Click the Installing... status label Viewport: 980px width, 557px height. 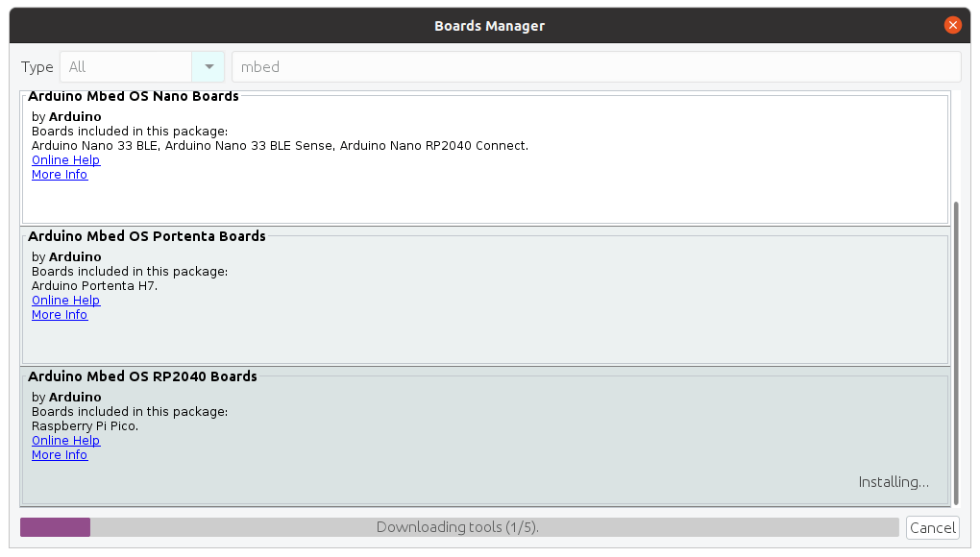tap(894, 482)
